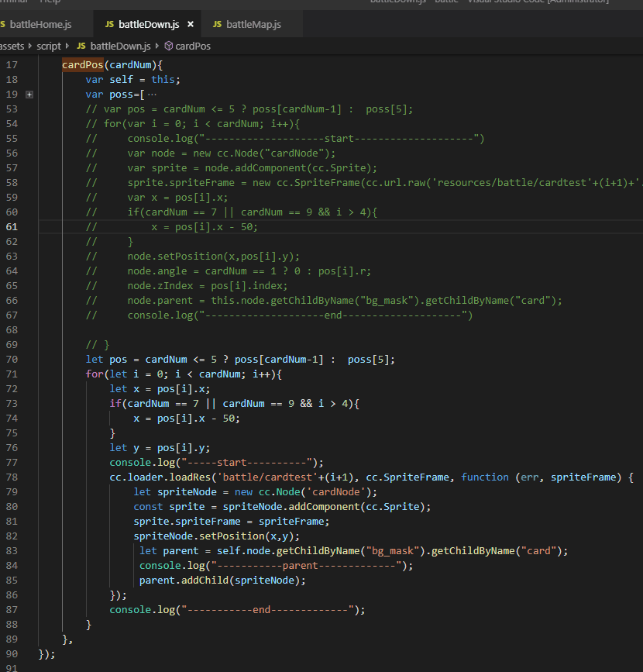Viewport: 643px width, 672px height.
Task: Click the method cube icon beside cardPos
Action: tap(169, 47)
